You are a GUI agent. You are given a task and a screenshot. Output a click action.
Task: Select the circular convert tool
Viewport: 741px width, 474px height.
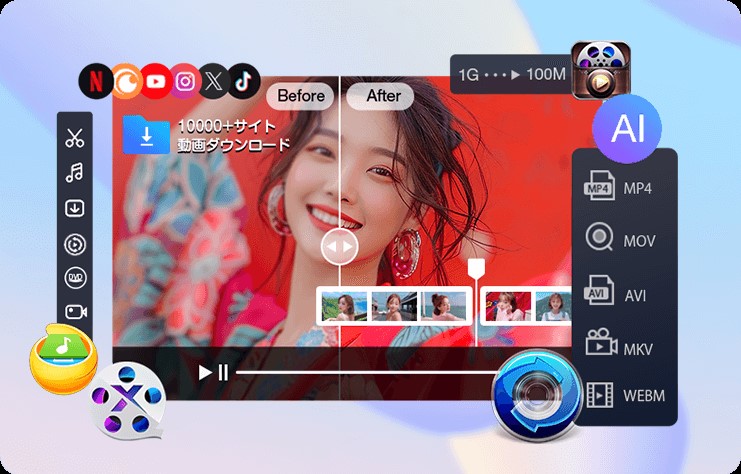pos(75,245)
